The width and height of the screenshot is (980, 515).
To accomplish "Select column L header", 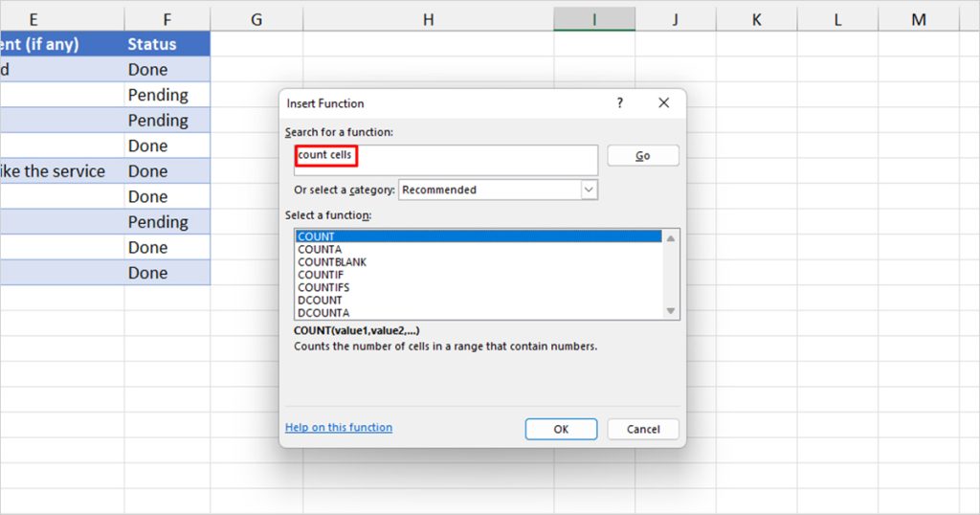I will (x=837, y=19).
